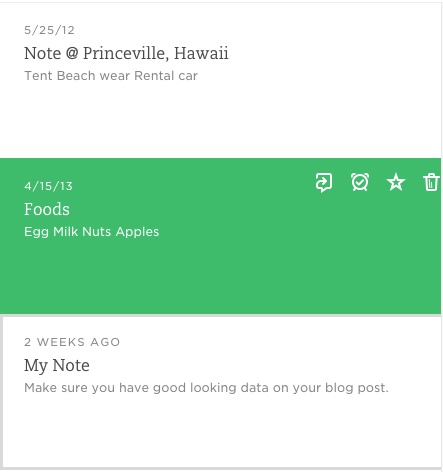Set a reminder with the alarm clock icon
Screen dimensions: 443x472
(x=360, y=182)
